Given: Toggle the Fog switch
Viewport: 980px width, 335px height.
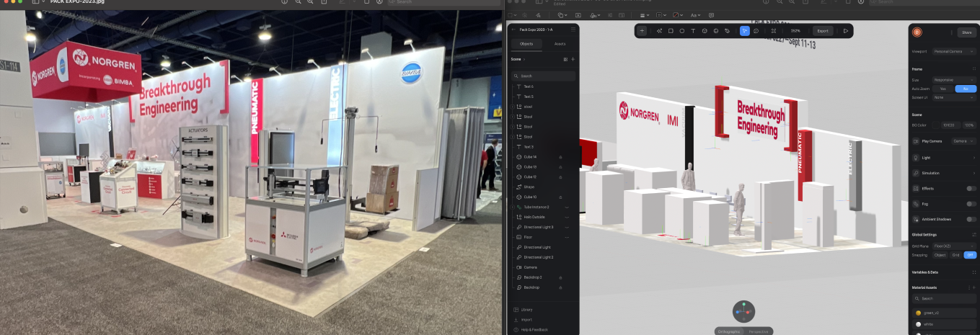Looking at the screenshot, I should (x=971, y=204).
